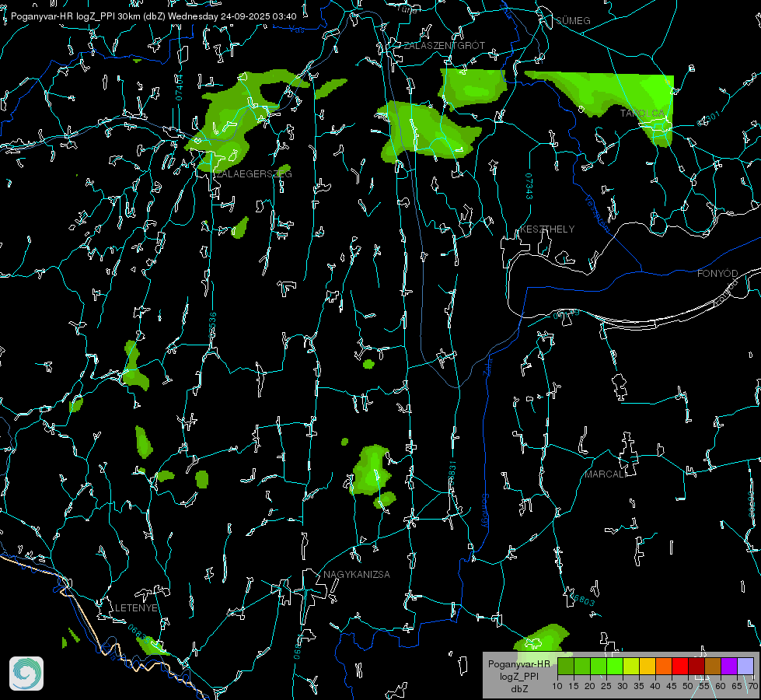Click the Poganyvar-HR legend label
Viewport: 761px width, 700px height.
pyautogui.click(x=519, y=664)
